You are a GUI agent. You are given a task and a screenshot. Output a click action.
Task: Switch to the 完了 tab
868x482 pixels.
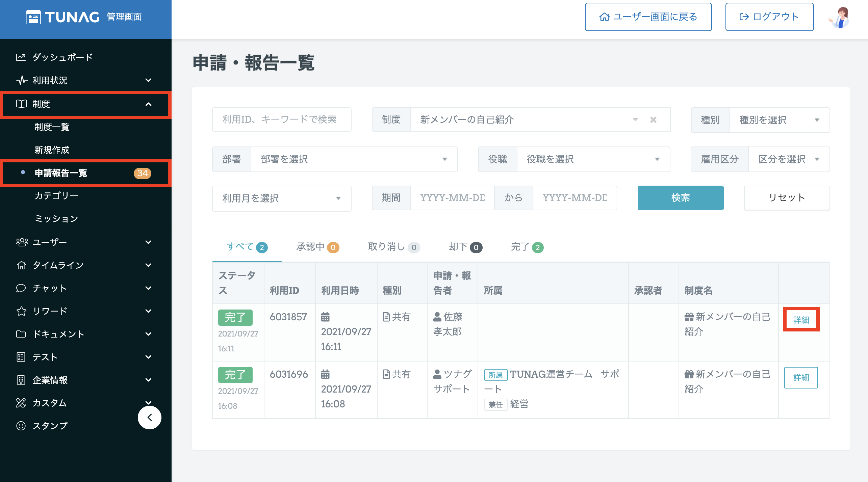[x=527, y=247]
